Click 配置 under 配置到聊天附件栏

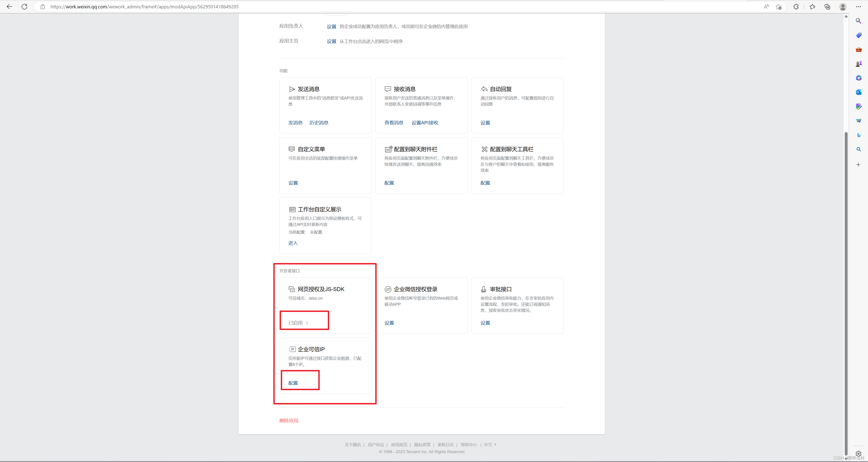click(389, 183)
